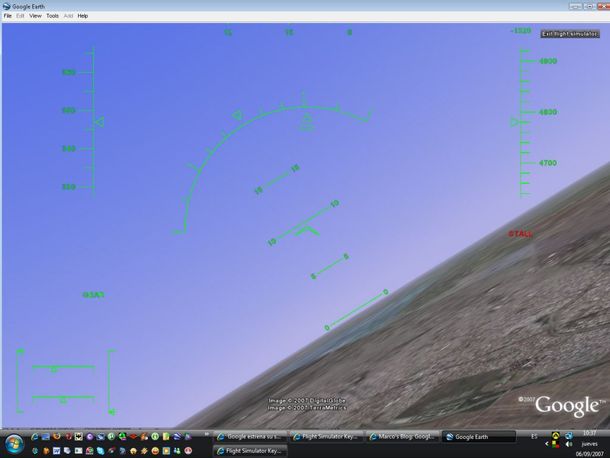Open the File menu
Screen dimensions: 610x458
(x=8, y=16)
